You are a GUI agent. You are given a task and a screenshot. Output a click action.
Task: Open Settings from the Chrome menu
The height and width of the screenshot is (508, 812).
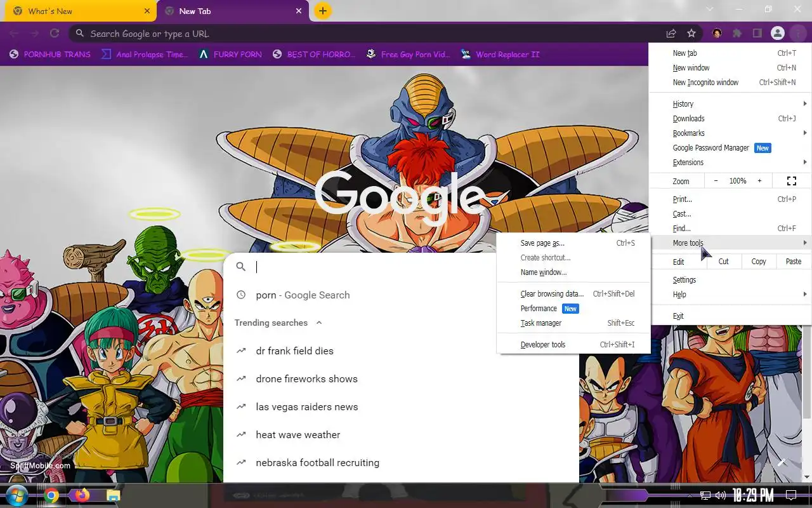[x=730, y=280]
